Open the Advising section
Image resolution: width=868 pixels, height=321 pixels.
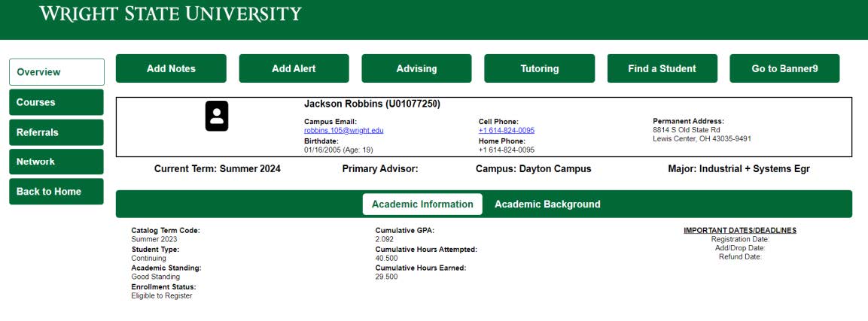pyautogui.click(x=416, y=68)
